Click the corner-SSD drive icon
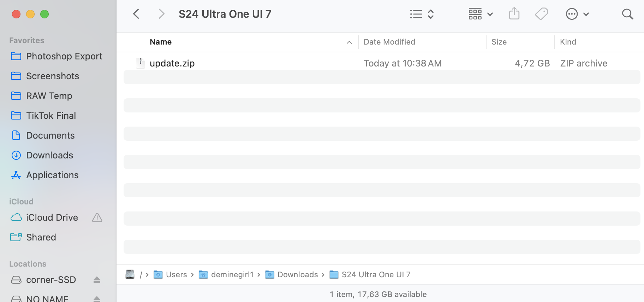The width and height of the screenshot is (644, 302). 16,280
